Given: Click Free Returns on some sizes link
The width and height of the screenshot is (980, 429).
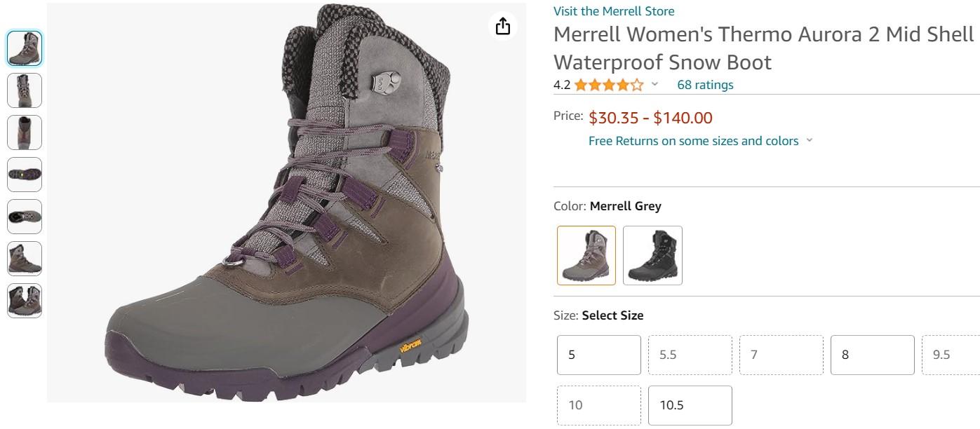Looking at the screenshot, I should pos(693,141).
